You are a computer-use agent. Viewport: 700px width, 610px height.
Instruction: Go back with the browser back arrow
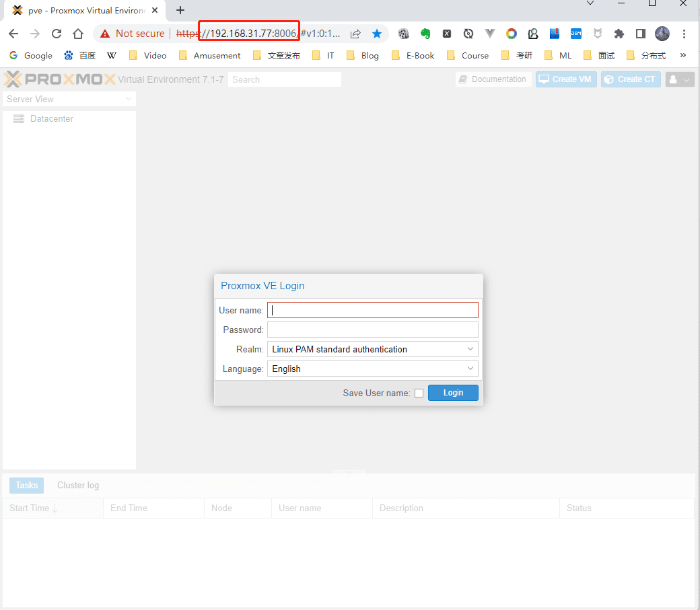tap(13, 34)
